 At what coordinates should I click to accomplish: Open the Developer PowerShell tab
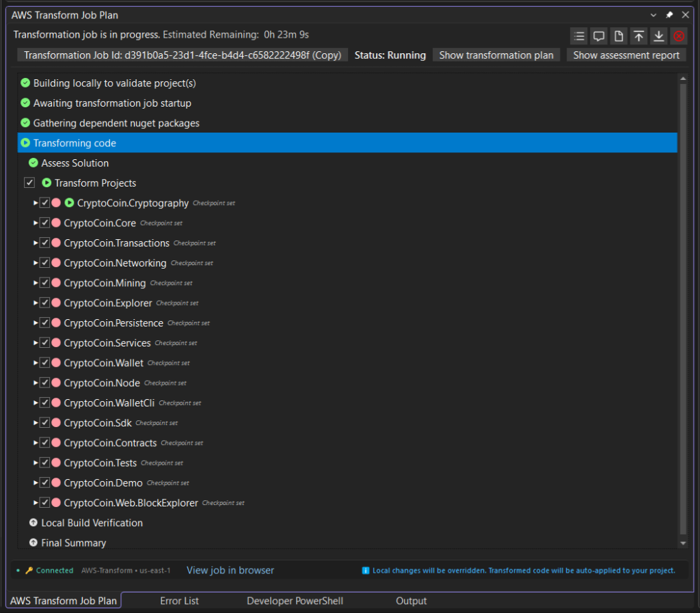point(295,601)
